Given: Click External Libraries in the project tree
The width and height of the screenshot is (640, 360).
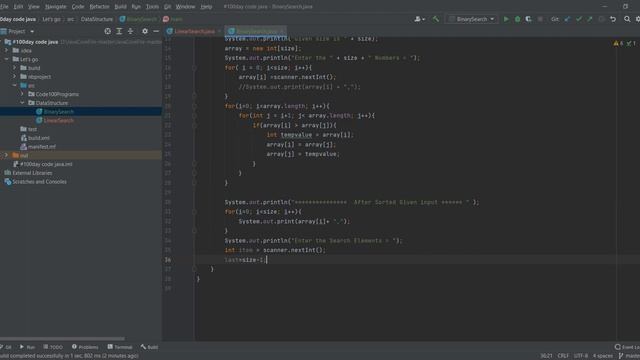Looking at the screenshot, I should 32,173.
